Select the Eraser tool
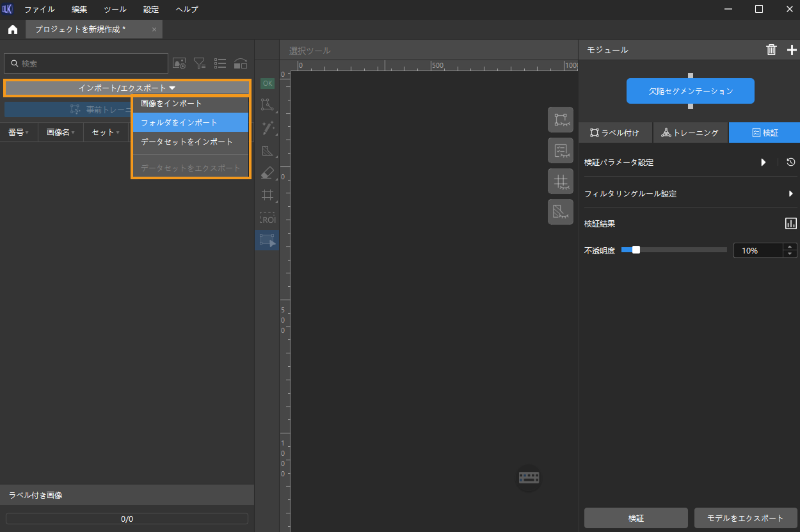The height and width of the screenshot is (532, 800). tap(267, 173)
